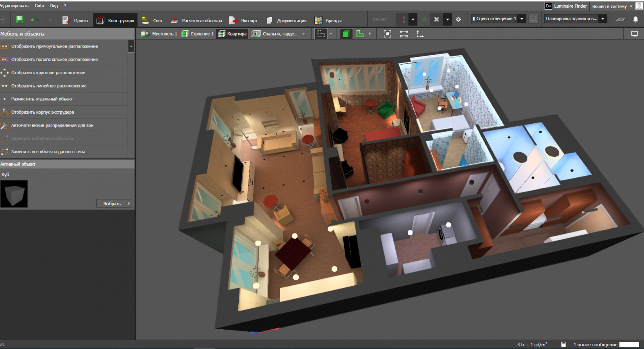This screenshot has height=349, width=644.
Task: Toggle the green 3D view cube button
Action: click(346, 34)
